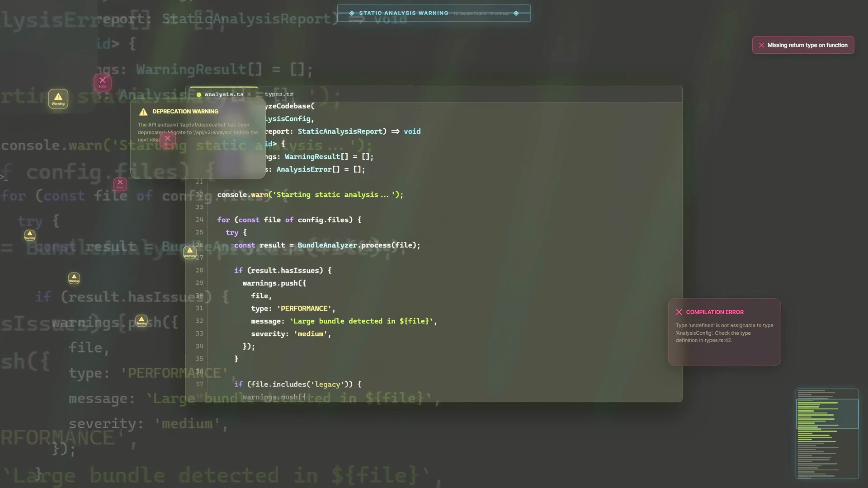Image resolution: width=868 pixels, height=488 pixels.
Task: Click console.warn call on editor line 22
Action: (x=310, y=195)
